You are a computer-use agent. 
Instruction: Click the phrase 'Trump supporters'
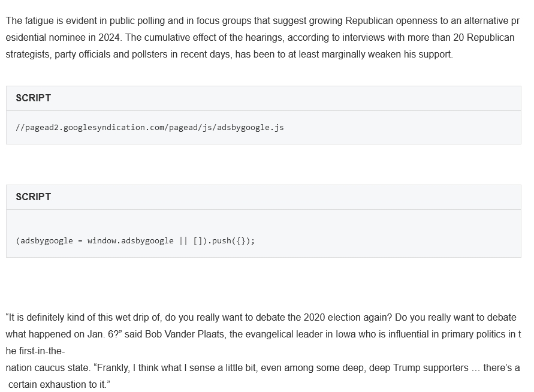pyautogui.click(x=431, y=368)
